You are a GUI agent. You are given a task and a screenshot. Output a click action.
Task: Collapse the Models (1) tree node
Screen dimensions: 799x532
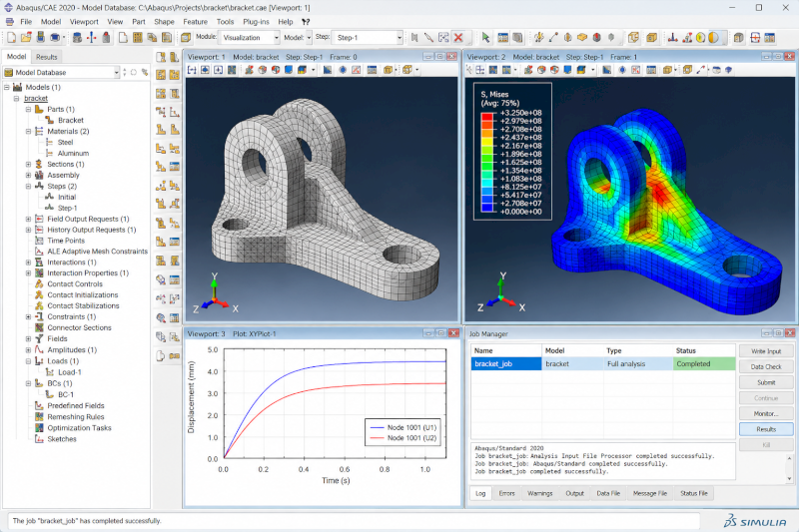[x=7, y=87]
